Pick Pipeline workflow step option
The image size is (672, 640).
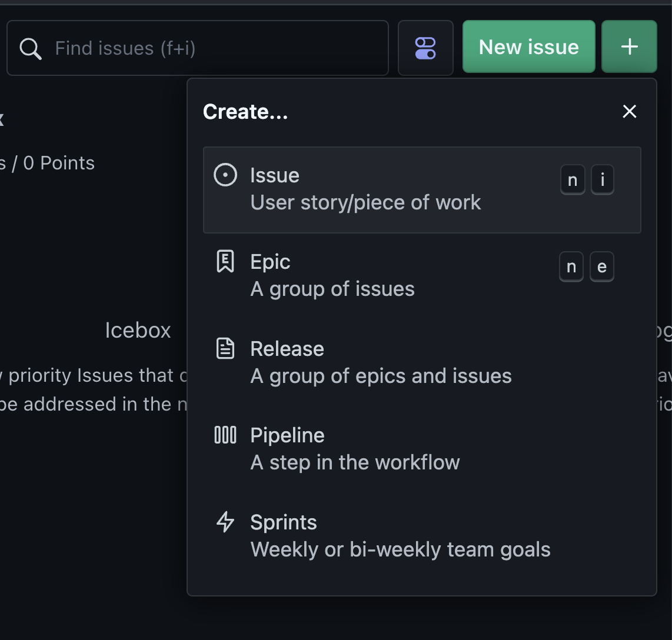(355, 449)
